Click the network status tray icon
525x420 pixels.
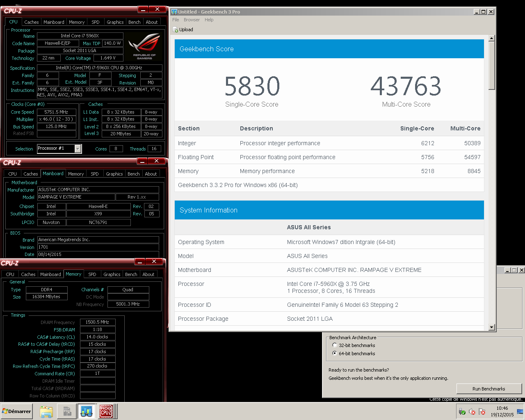pos(462,411)
